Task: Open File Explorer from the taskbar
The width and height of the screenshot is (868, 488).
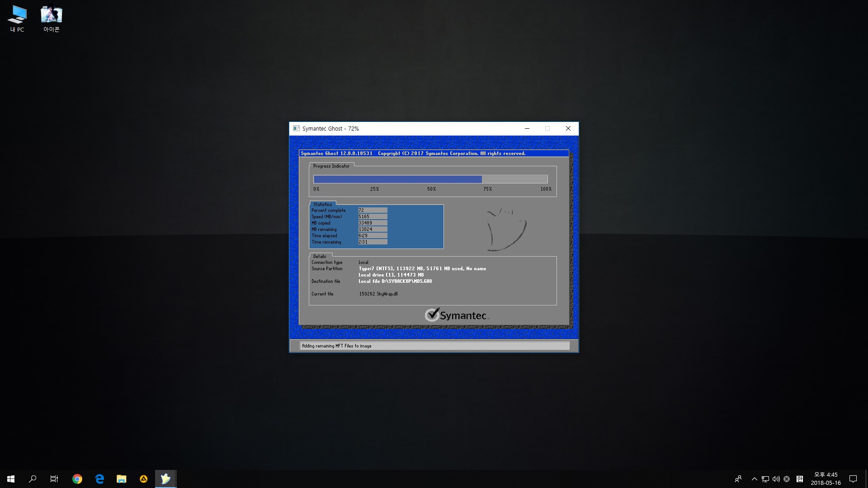Action: [122, 479]
